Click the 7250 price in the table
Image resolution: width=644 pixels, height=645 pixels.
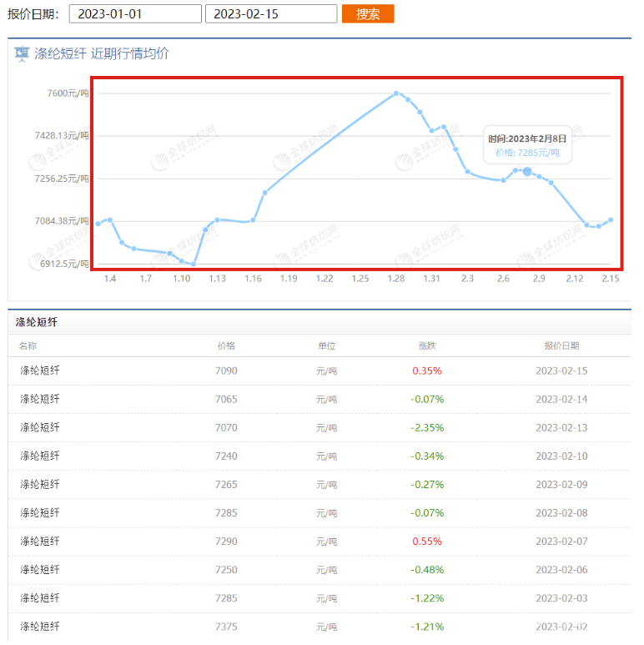pyautogui.click(x=226, y=570)
